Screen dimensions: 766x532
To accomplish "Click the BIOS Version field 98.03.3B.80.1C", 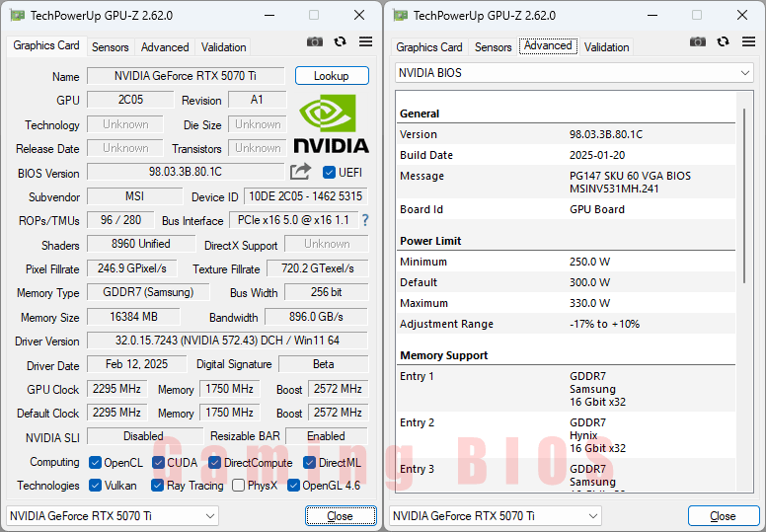I will pos(186,172).
